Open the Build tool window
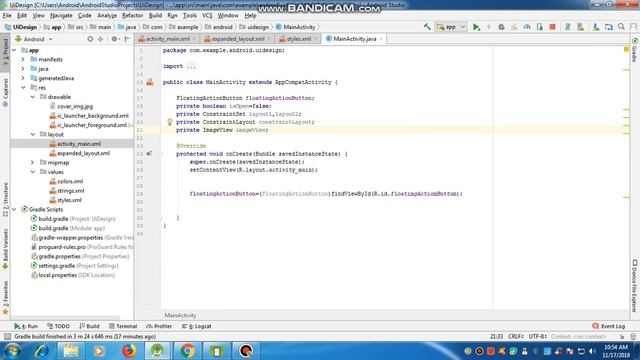 89,326
